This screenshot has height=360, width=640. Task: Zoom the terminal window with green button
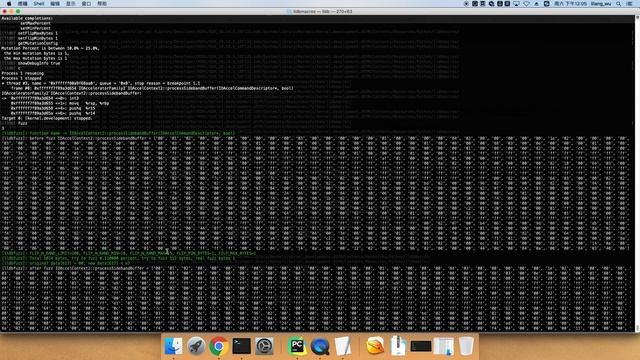[18, 11]
